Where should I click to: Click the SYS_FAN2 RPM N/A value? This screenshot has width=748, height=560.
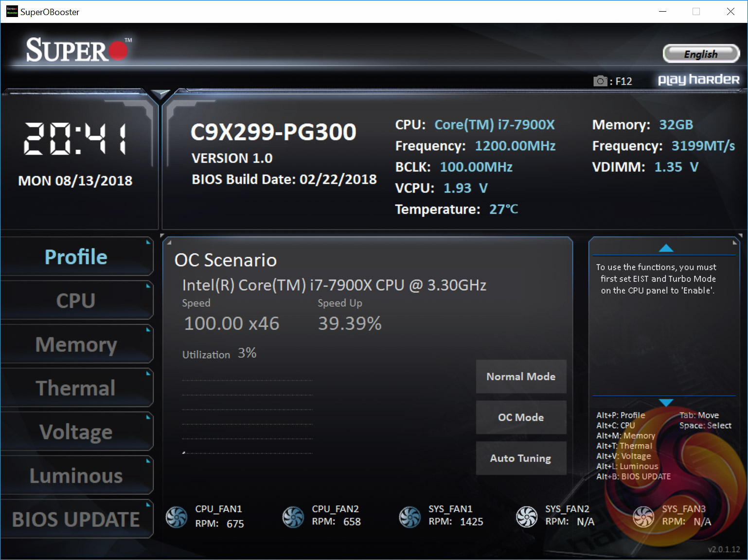[586, 522]
